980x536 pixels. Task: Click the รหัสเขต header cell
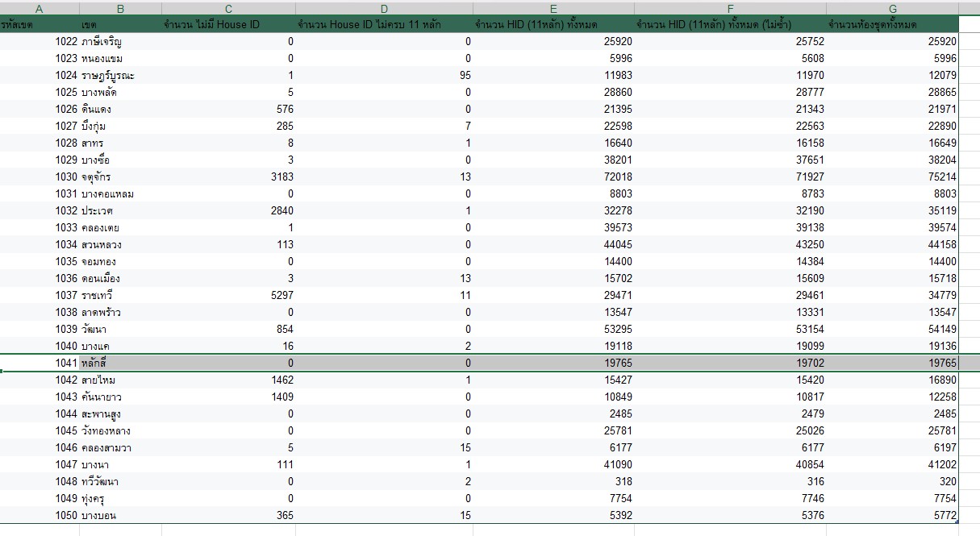tap(40, 24)
